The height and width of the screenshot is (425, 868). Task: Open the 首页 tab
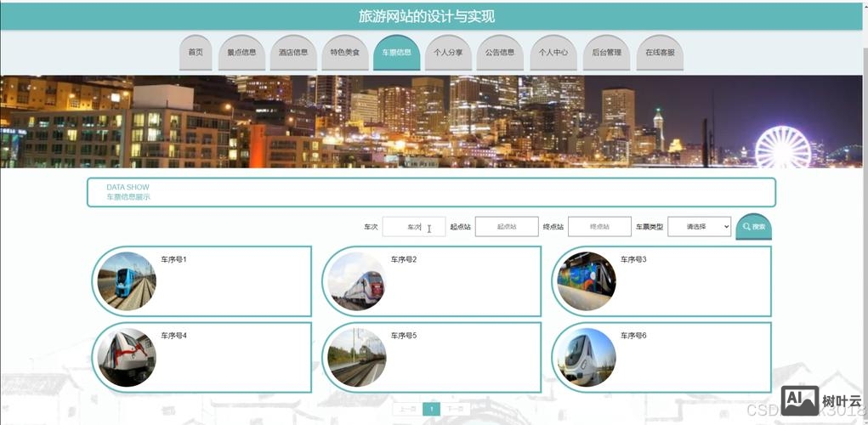pyautogui.click(x=196, y=53)
